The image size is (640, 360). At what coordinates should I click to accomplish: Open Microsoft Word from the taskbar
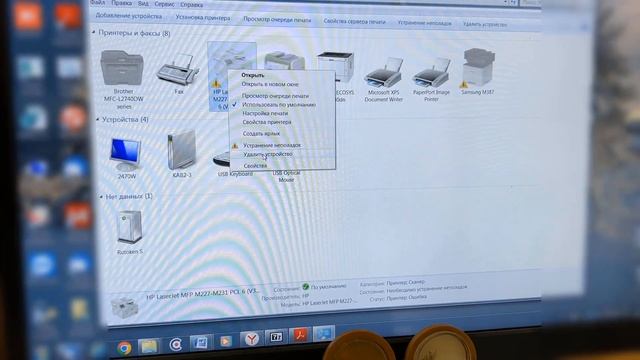pyautogui.click(x=200, y=342)
